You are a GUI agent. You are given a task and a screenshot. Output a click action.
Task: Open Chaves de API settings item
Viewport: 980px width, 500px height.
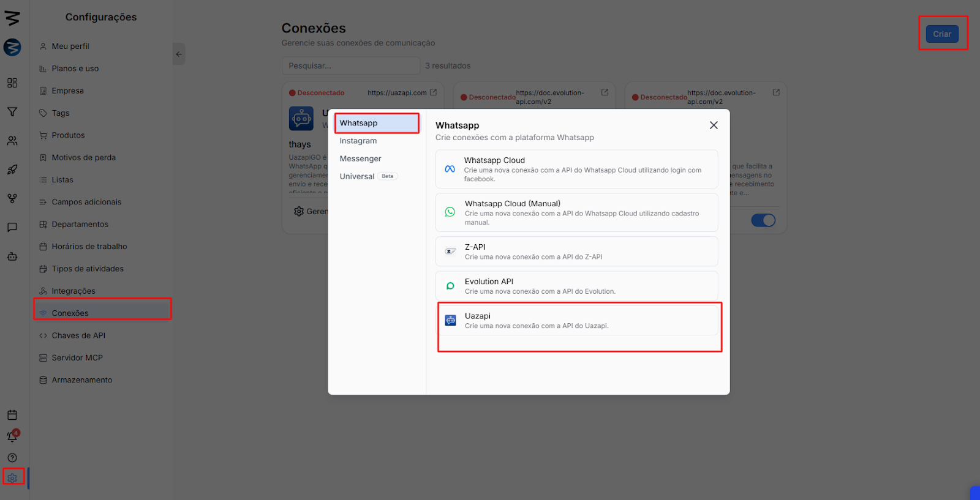78,335
